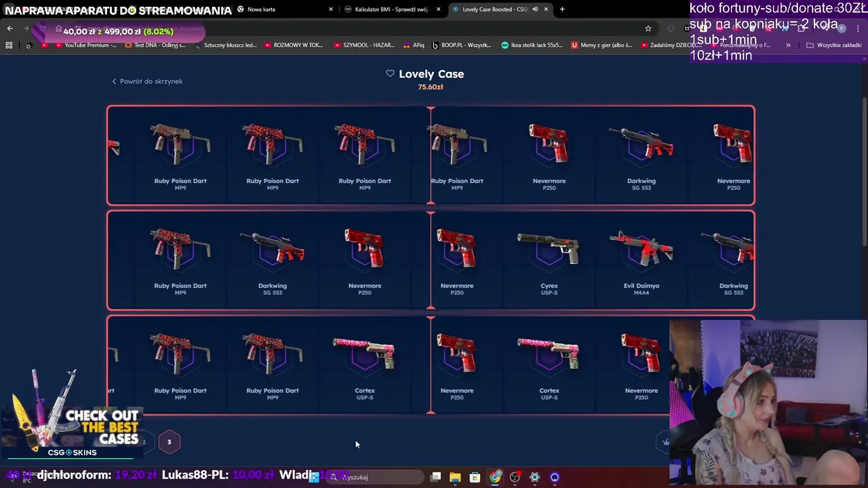Open the Chrome apps grid icon
Image resolution: width=868 pixels, height=488 pixels.
pos(9,45)
